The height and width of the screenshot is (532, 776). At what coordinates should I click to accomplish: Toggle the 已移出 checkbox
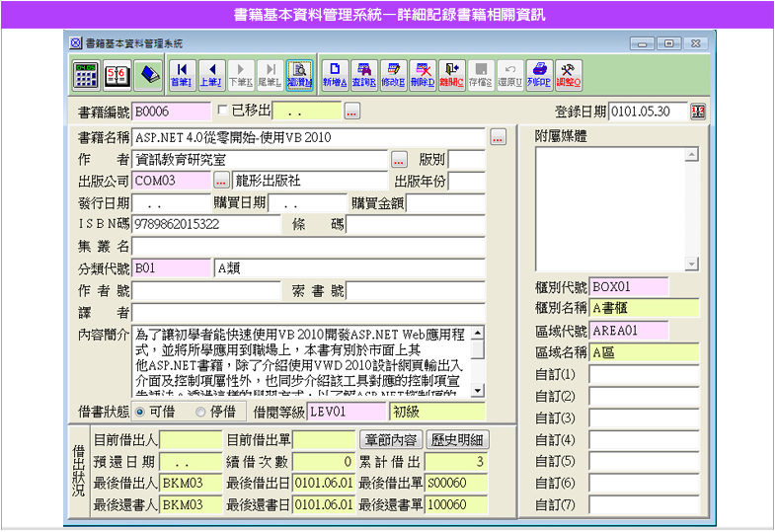(222, 111)
